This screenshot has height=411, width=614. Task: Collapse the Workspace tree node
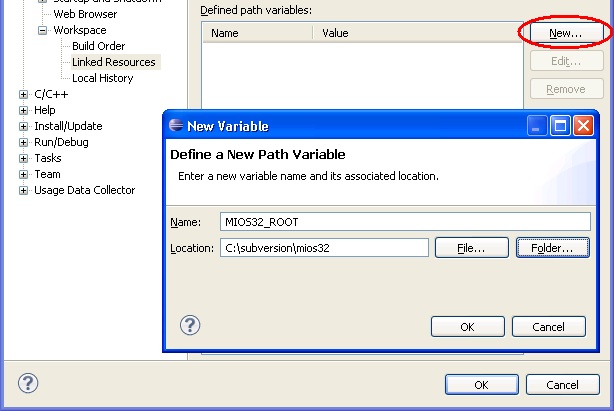43,30
